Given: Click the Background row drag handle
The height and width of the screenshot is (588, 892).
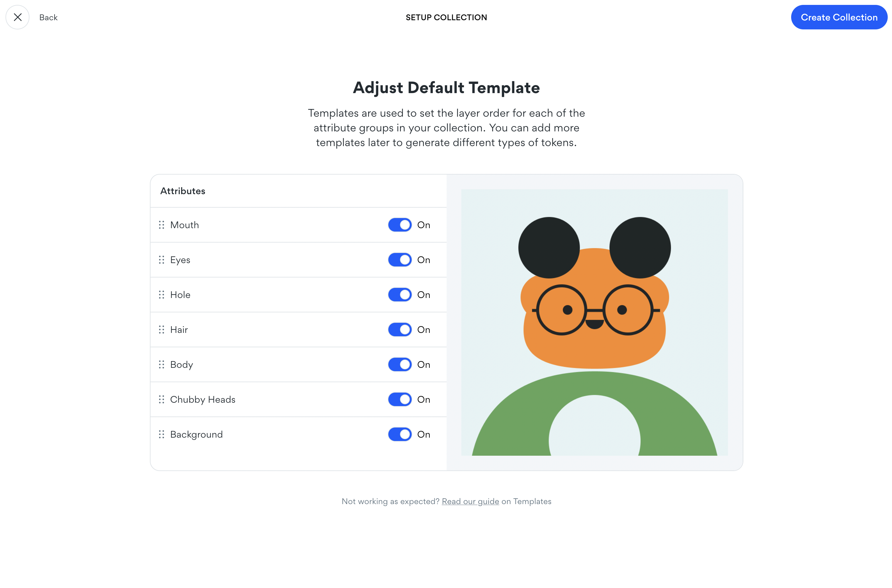Looking at the screenshot, I should (x=161, y=434).
